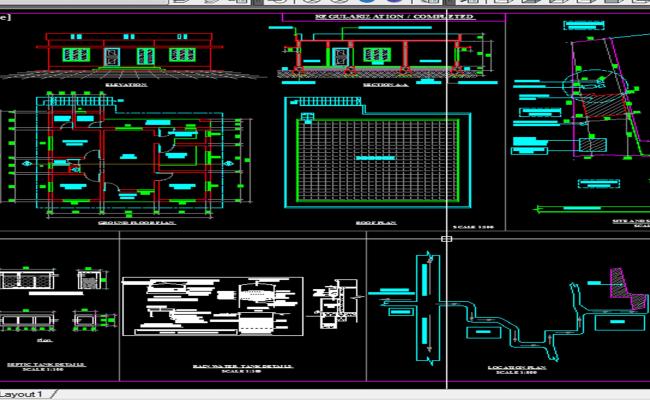650x400 pixels.
Task: Switch to the Layout1 tab
Action: tap(22, 394)
